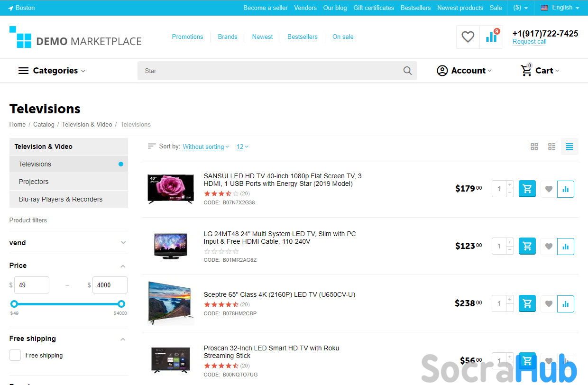Decrease quantity for LG 24MT48 TV
This screenshot has width=588, height=385.
click(x=510, y=250)
